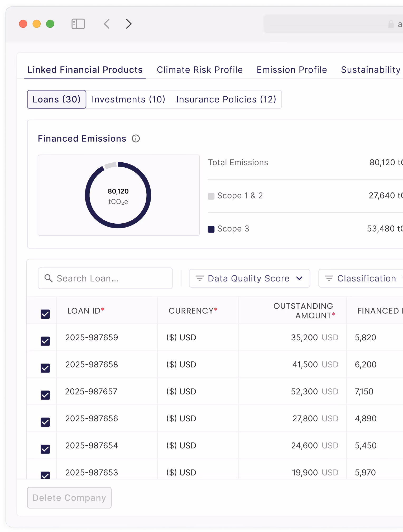
Task: Click the 35,200 USD outstanding amount
Action: (x=315, y=337)
